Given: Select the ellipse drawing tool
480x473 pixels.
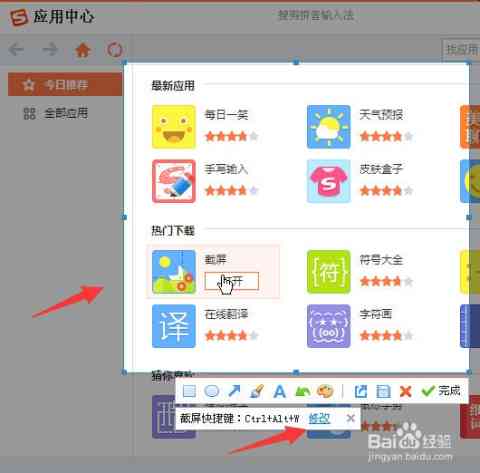Looking at the screenshot, I should point(212,391).
